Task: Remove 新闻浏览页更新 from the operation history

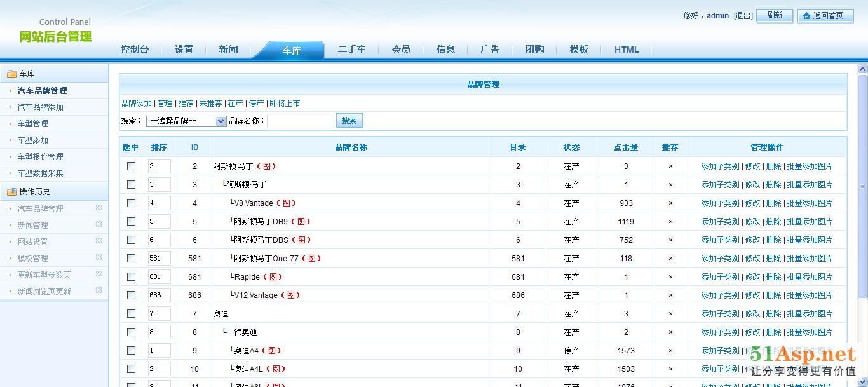Action: (98, 290)
